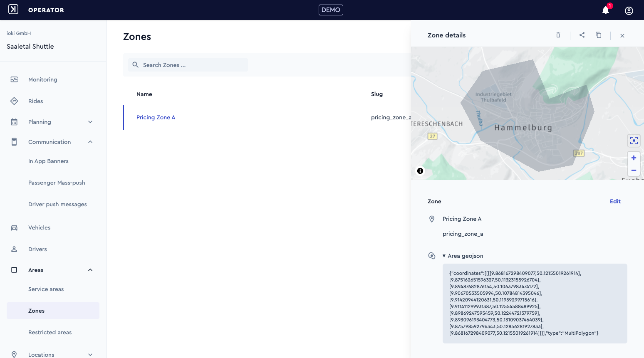This screenshot has height=358, width=644.
Task: Open the user account menu
Action: pos(629,10)
